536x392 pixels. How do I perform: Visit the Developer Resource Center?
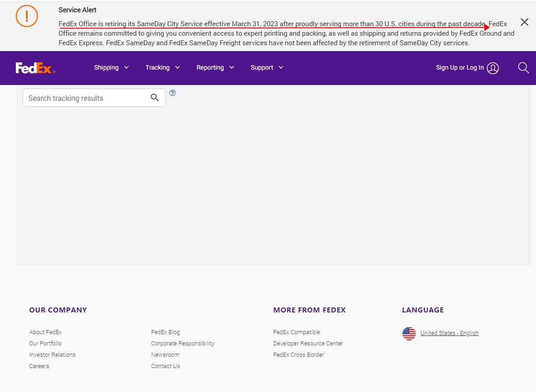pos(308,344)
